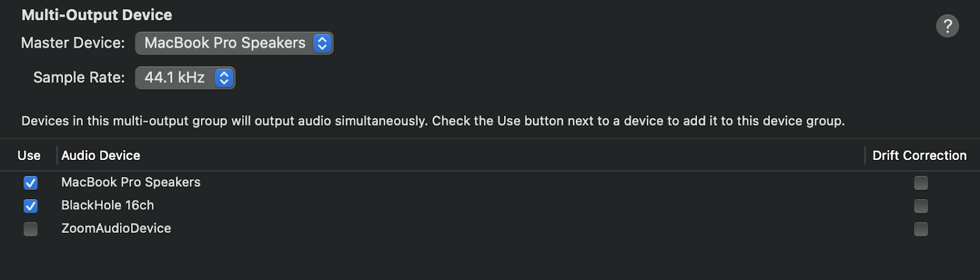Screen dimensions: 980x280
Task: Select the MacBook Pro Speakers device row
Action: (x=490, y=183)
